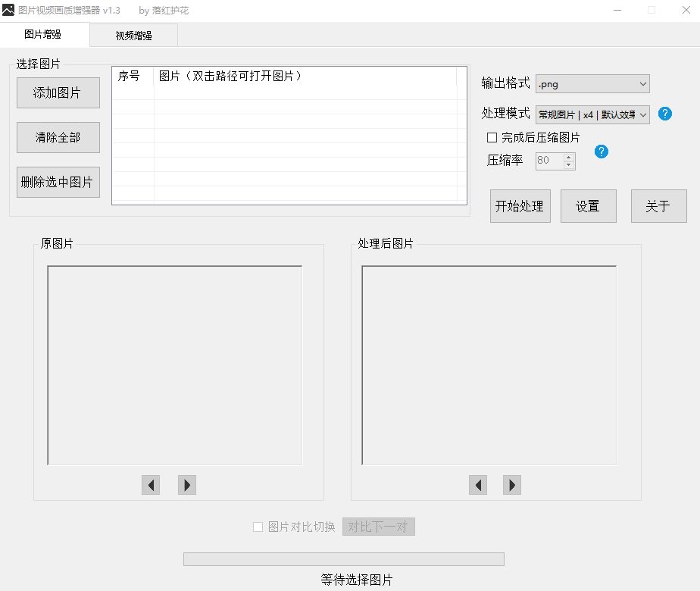Click the 原图片 preview area
The image size is (700, 591).
(175, 365)
